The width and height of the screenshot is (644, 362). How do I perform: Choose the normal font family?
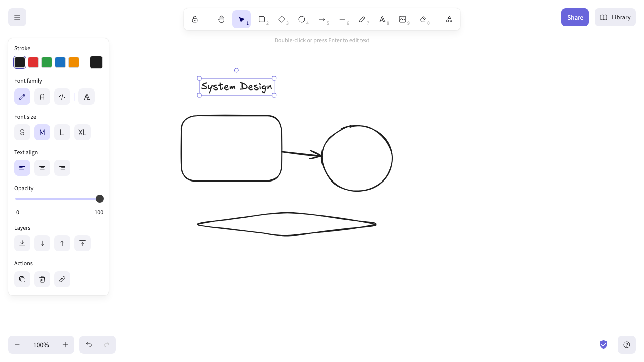point(42,97)
